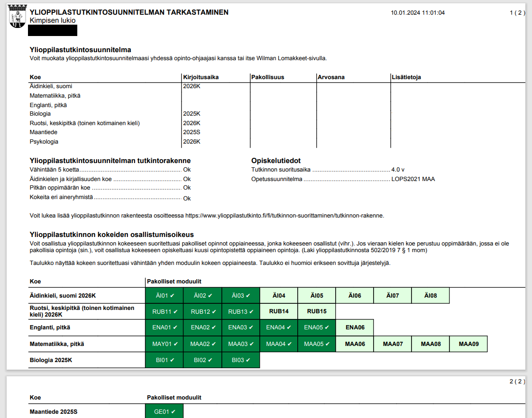The image size is (532, 418).
Task: Select the Englanti, pitkä row in plan table
Action: pos(48,105)
